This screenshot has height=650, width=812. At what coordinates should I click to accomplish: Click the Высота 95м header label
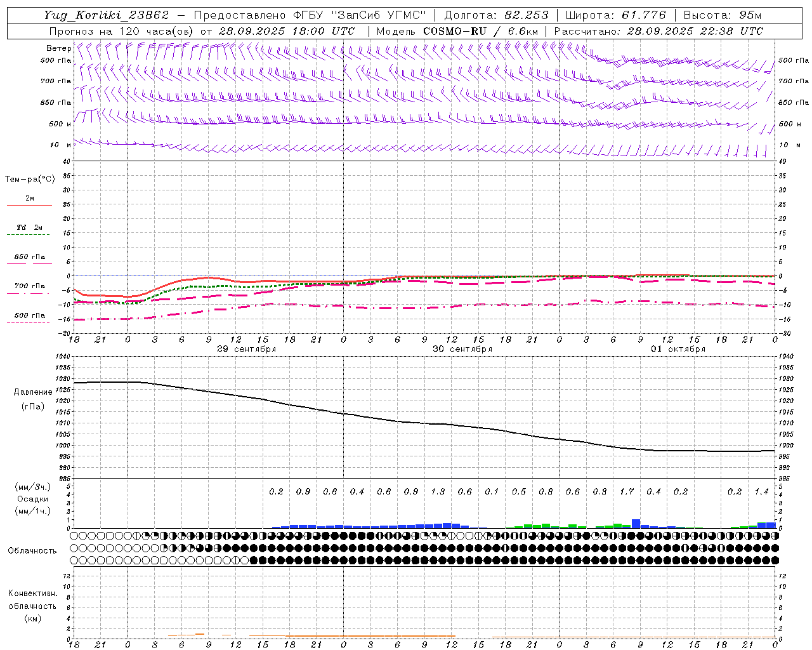722,15
